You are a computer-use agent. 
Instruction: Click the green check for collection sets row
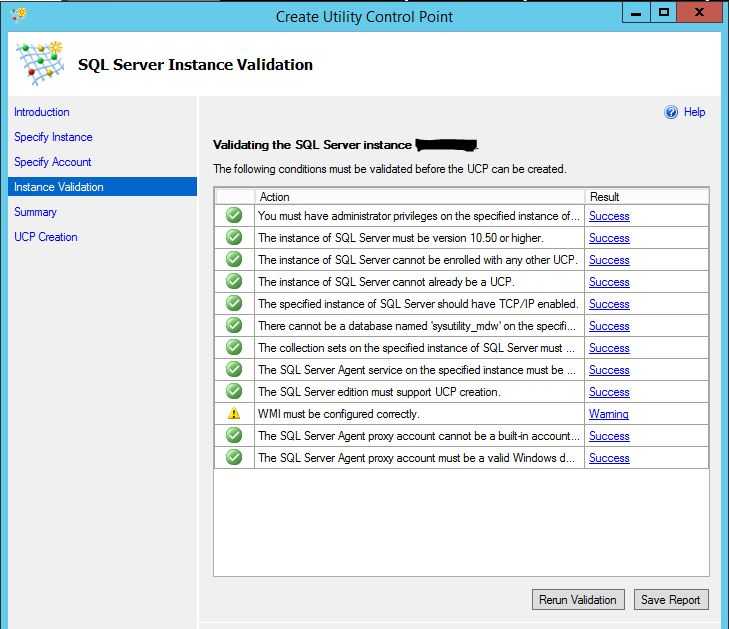click(234, 347)
